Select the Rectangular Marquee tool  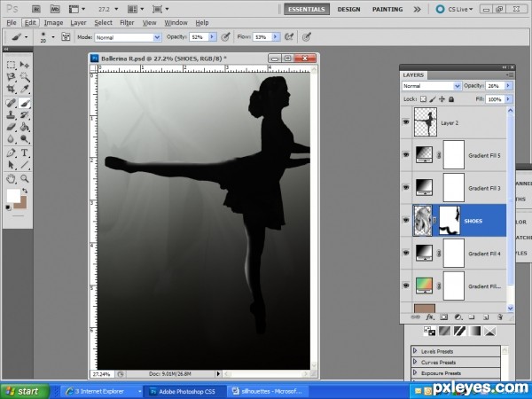(12, 65)
